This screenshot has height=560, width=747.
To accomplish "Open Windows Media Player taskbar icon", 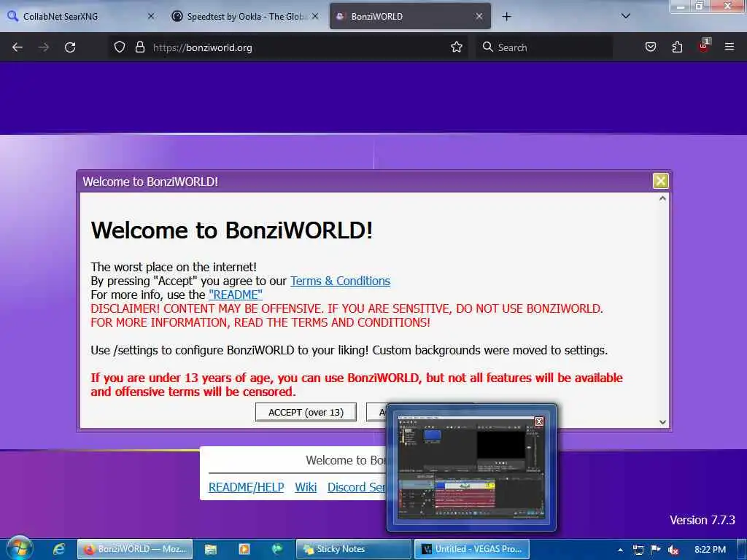I will click(x=244, y=549).
